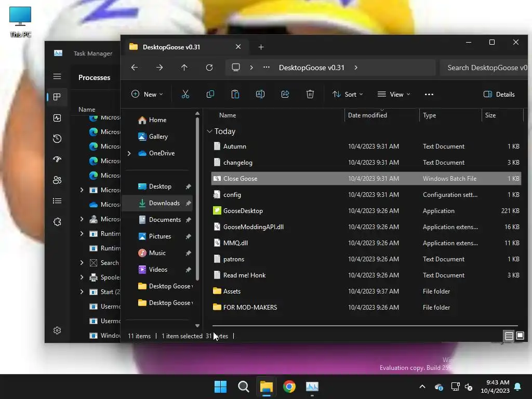Sort by Type column header
This screenshot has height=399, width=532.
pyautogui.click(x=450, y=115)
